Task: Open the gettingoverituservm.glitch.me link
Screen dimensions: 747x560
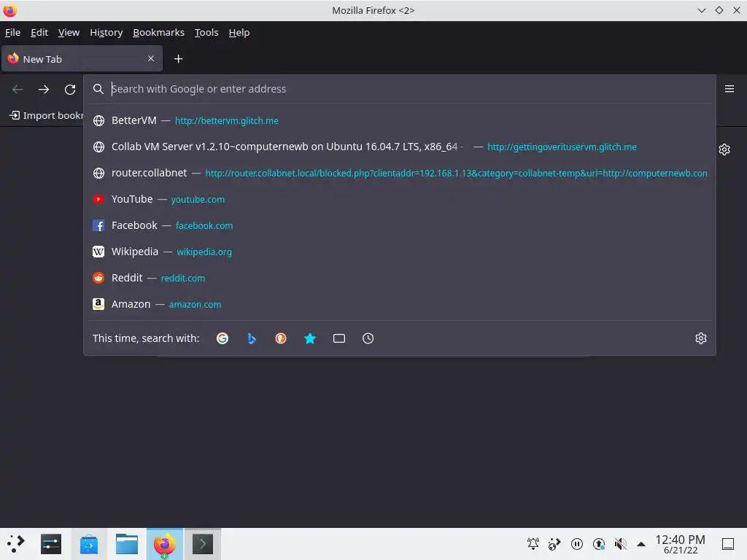Action: tap(562, 147)
